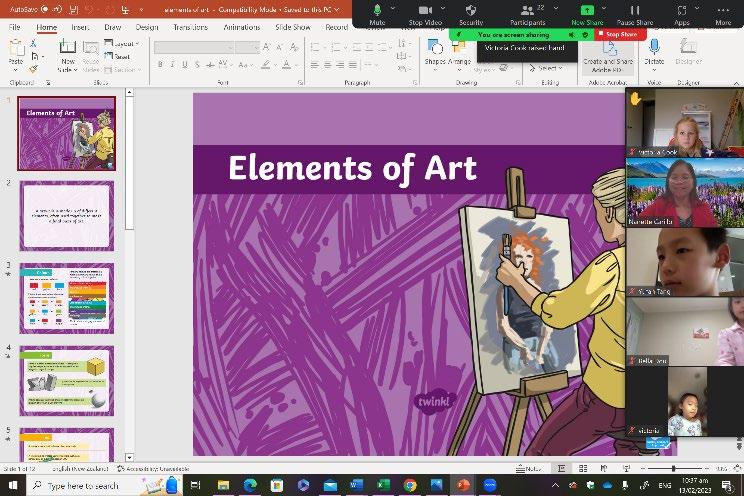Click scroll up arrow in slide panel
Image resolution: width=744 pixels, height=496 pixels.
point(129,93)
